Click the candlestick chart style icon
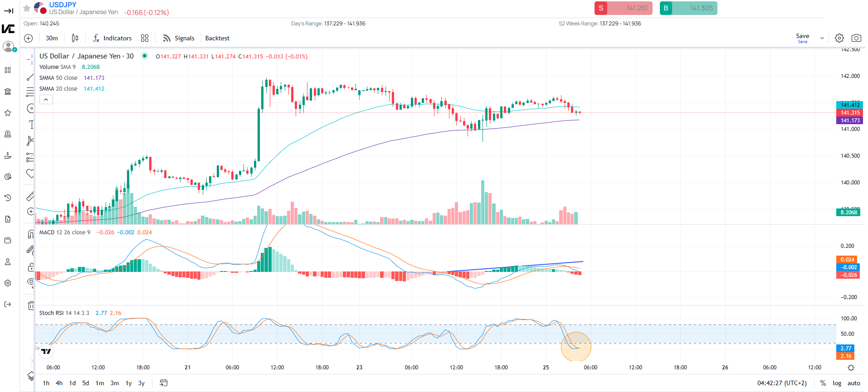 pyautogui.click(x=75, y=38)
